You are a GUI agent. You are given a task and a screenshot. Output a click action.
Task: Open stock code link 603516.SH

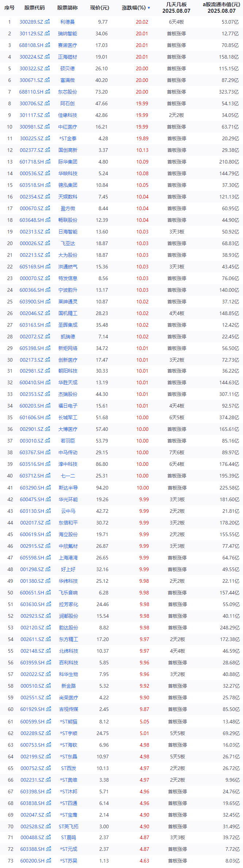[x=31, y=464]
